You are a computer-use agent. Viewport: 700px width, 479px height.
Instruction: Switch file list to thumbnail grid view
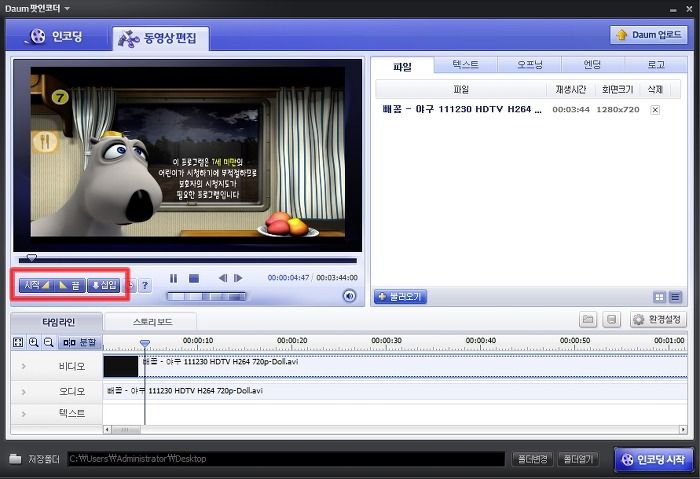659,297
